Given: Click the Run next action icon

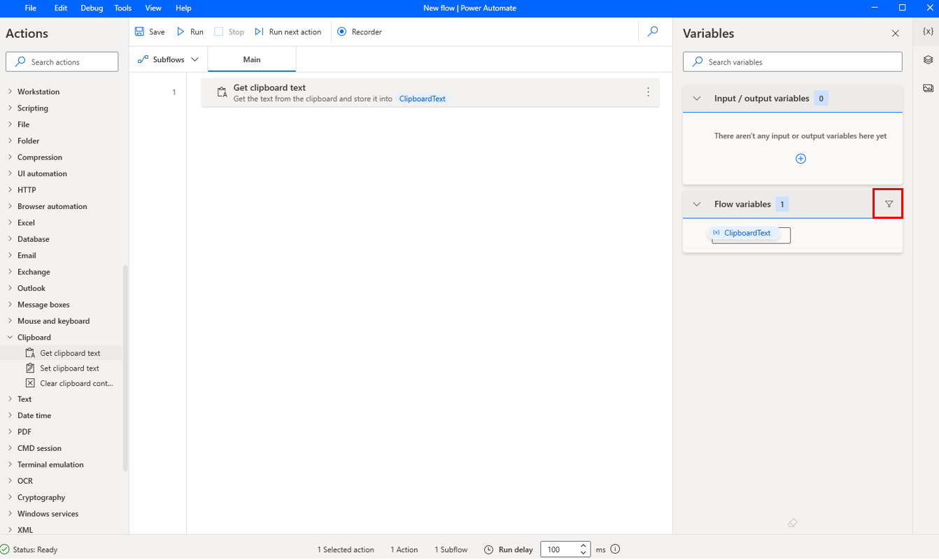Looking at the screenshot, I should point(259,31).
